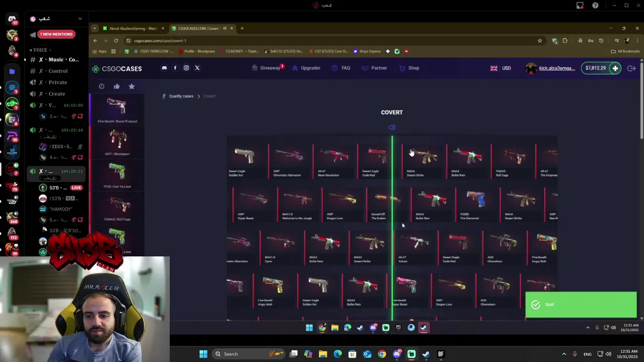The width and height of the screenshot is (644, 362).
Task: Mute the CSGOCASES.COM tab audio icon
Action: pyautogui.click(x=224, y=28)
